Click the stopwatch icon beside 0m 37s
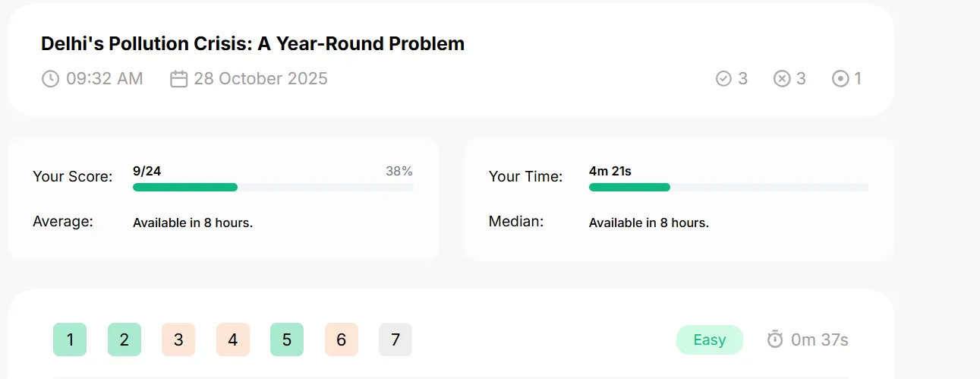The height and width of the screenshot is (379, 980). point(774,340)
